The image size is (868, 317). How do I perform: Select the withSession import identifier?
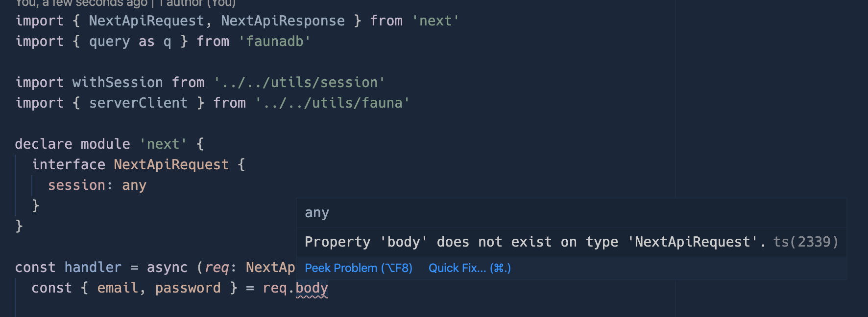tap(118, 82)
